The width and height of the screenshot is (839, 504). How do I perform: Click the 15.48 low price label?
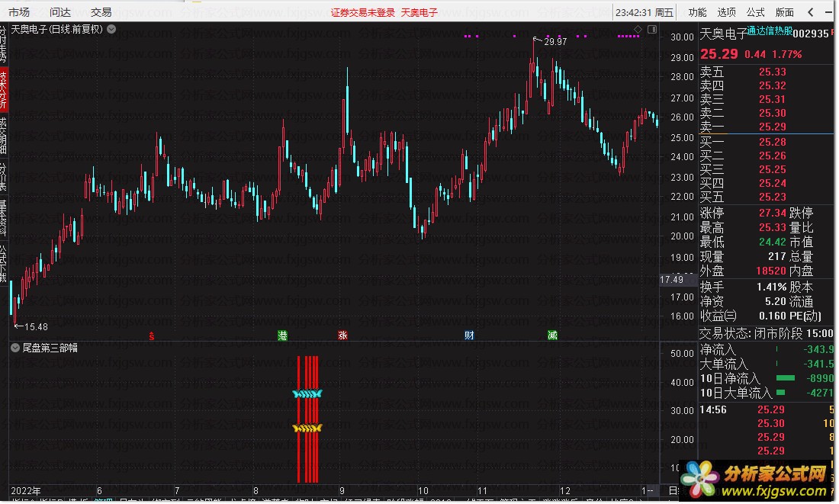[36, 327]
